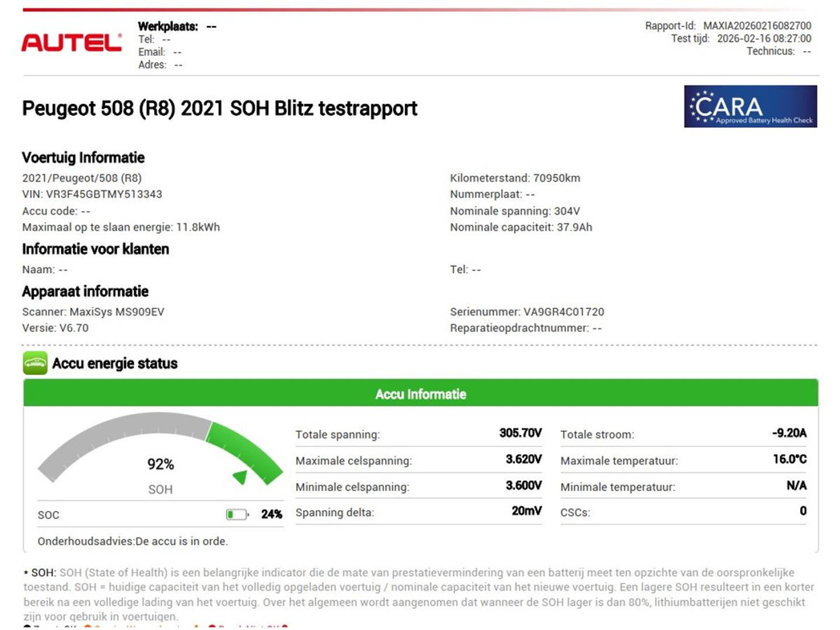Click the red Niet OK legend dot
This screenshot has width=840, height=630.
coord(213,628)
